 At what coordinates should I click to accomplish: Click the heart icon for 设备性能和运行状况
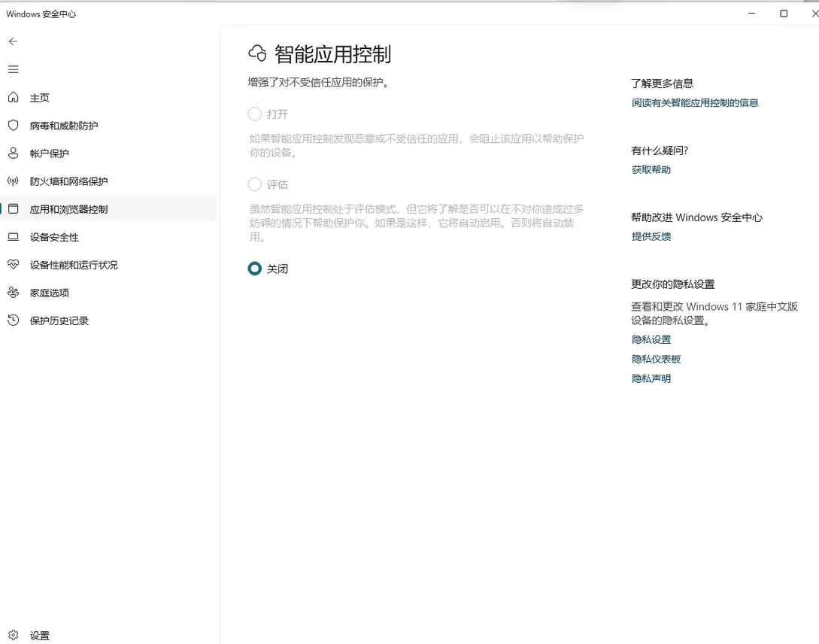(13, 265)
